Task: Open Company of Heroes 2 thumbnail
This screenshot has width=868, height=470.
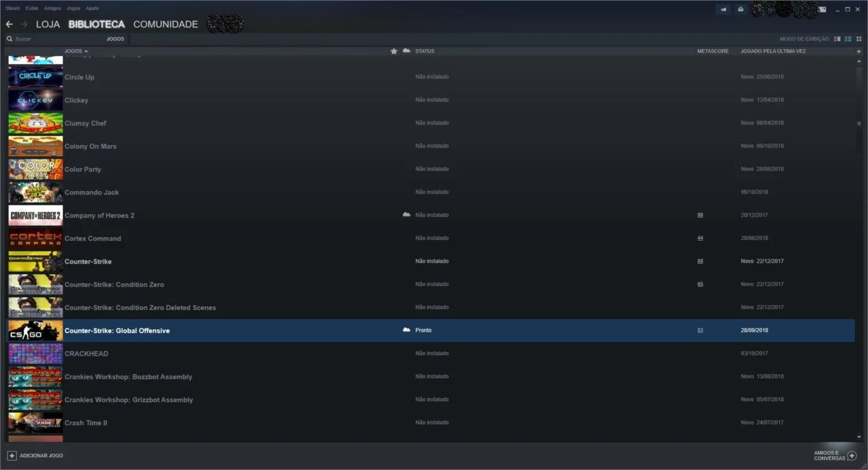Action: point(35,215)
